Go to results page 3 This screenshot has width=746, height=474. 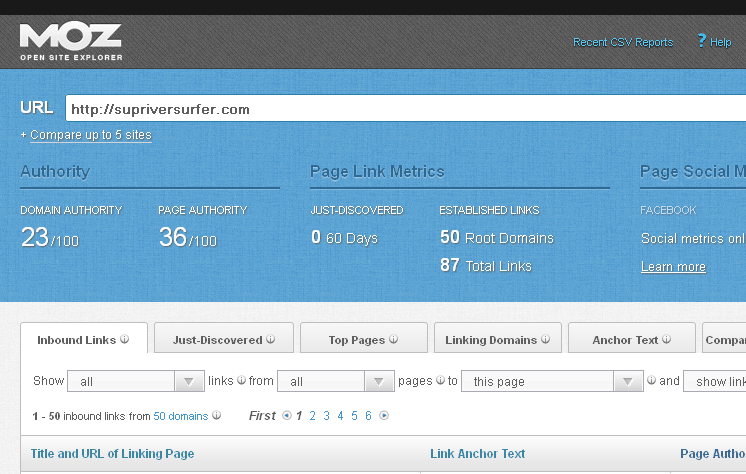[326, 416]
